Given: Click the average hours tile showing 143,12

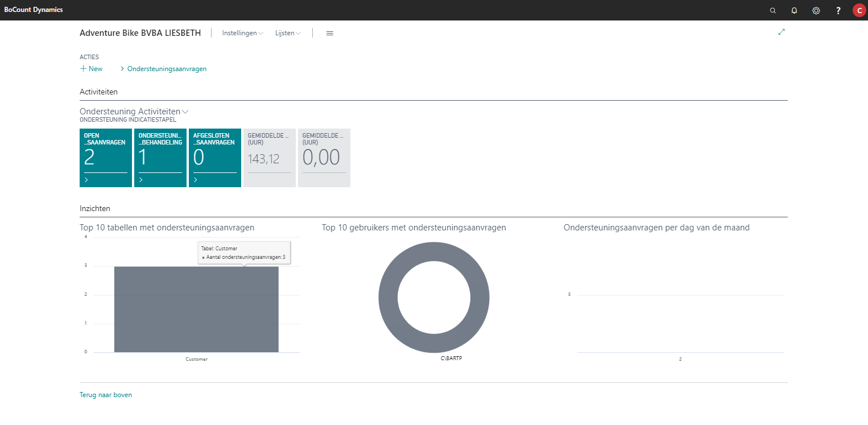Looking at the screenshot, I should [269, 158].
